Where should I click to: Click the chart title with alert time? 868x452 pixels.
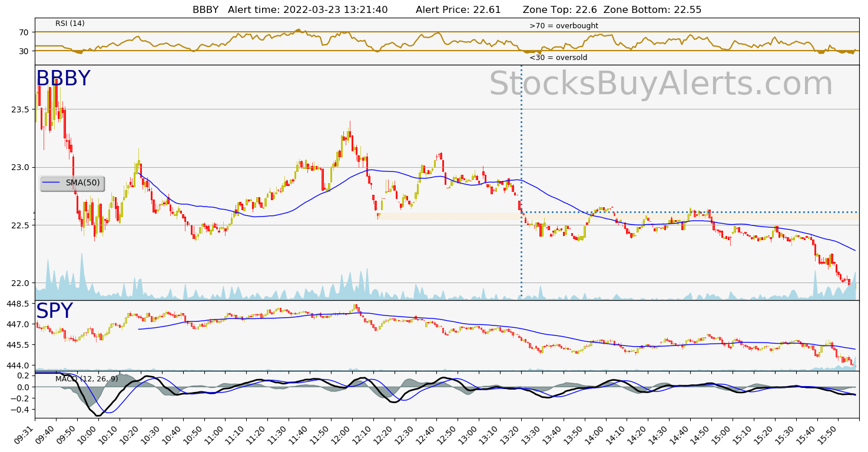pos(447,9)
